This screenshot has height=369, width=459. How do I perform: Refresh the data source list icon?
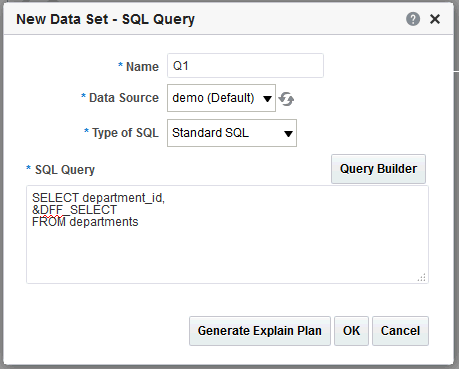286,99
